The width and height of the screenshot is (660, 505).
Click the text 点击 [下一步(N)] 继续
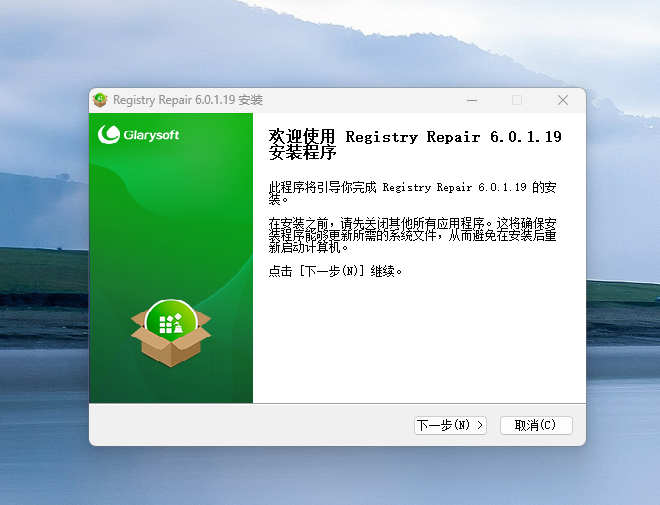point(335,271)
